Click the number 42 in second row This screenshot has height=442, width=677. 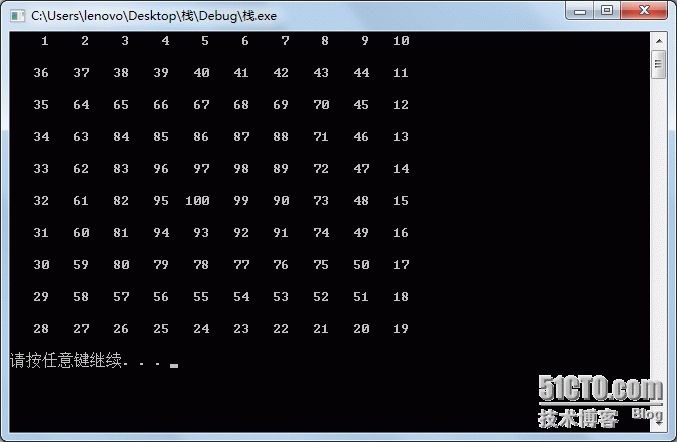point(281,73)
